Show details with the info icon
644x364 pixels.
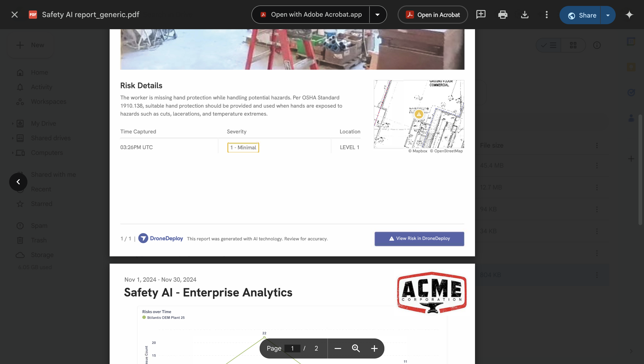pyautogui.click(x=597, y=45)
